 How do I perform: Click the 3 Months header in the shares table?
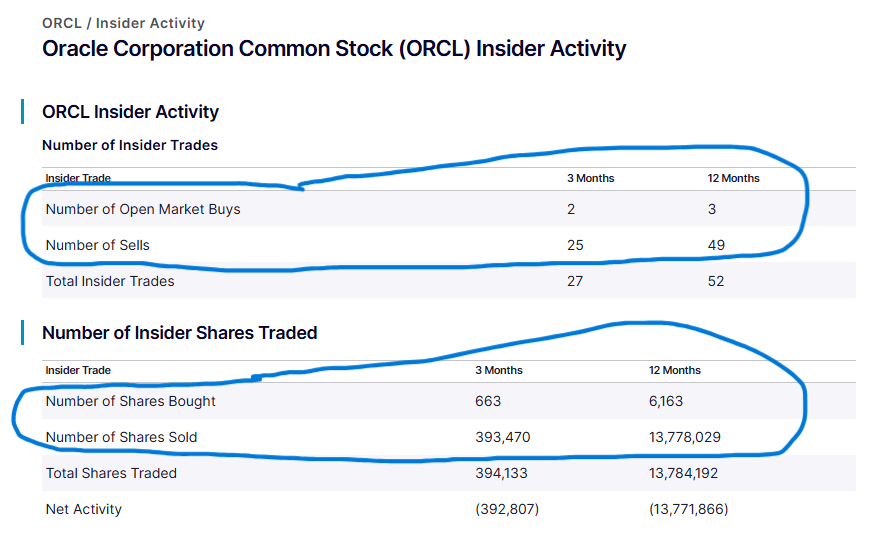(x=499, y=370)
